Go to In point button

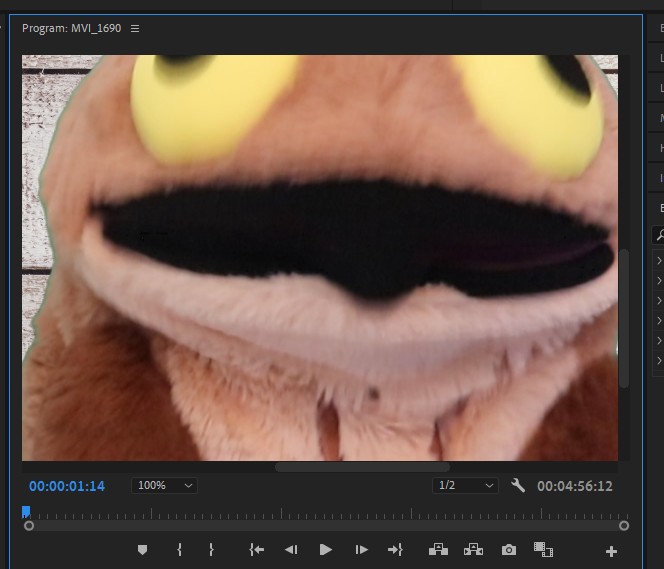(257, 550)
